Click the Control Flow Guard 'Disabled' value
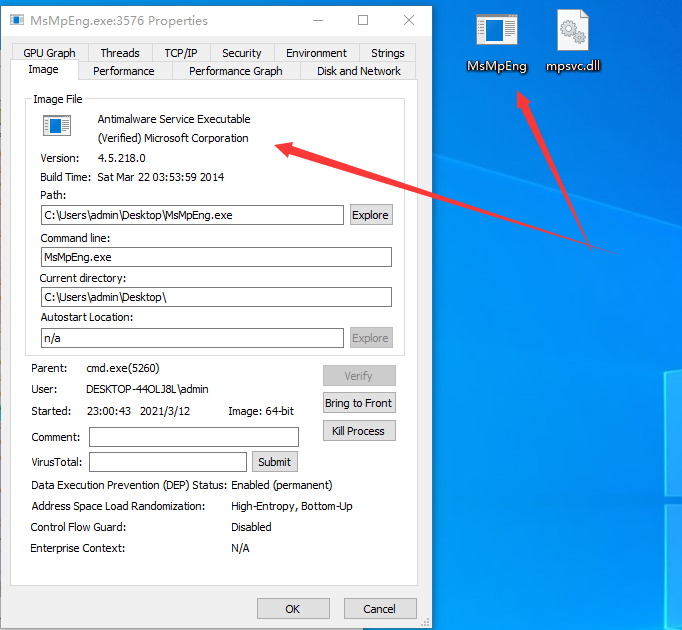 251,527
